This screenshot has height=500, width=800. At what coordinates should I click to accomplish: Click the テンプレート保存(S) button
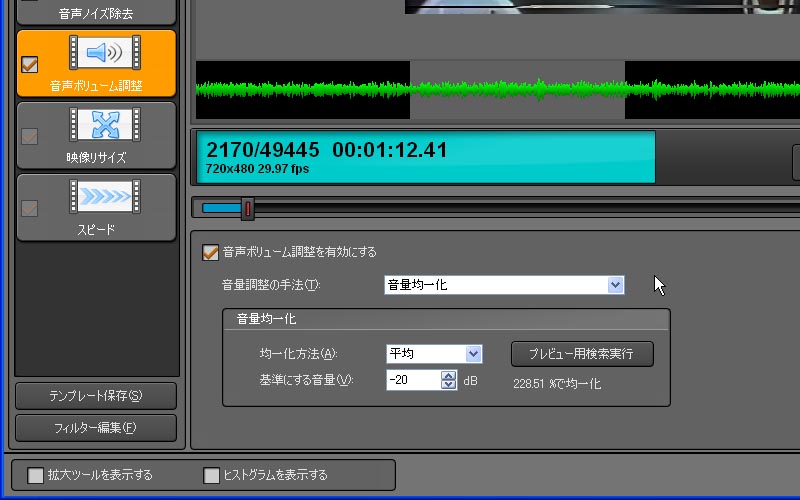point(96,396)
